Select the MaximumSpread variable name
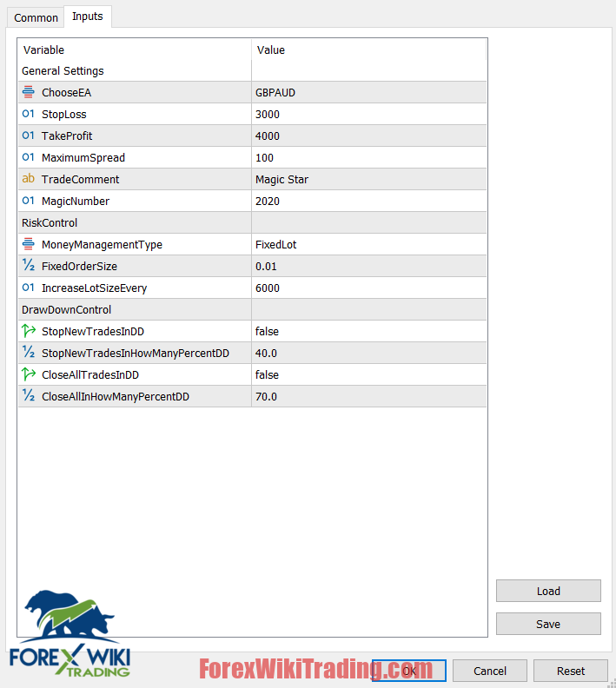 click(83, 158)
